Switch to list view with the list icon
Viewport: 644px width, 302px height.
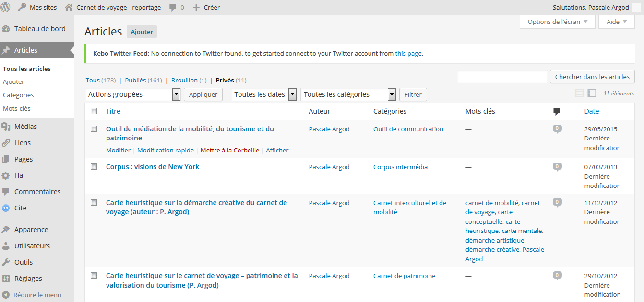(x=579, y=93)
